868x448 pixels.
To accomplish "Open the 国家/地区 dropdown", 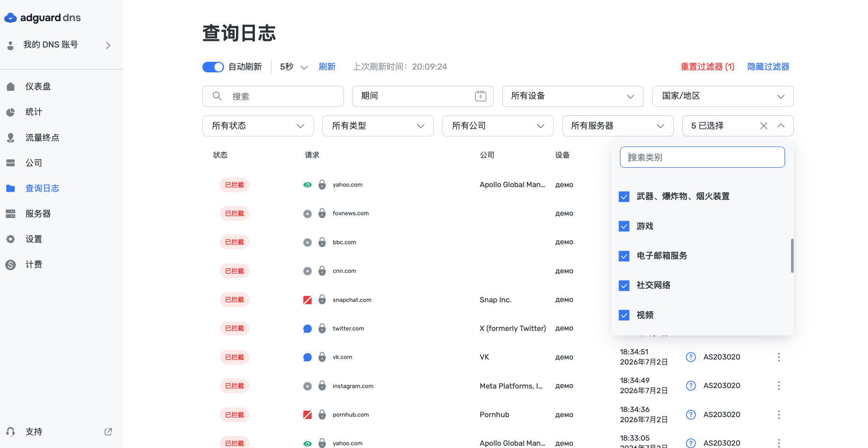I will pyautogui.click(x=723, y=96).
